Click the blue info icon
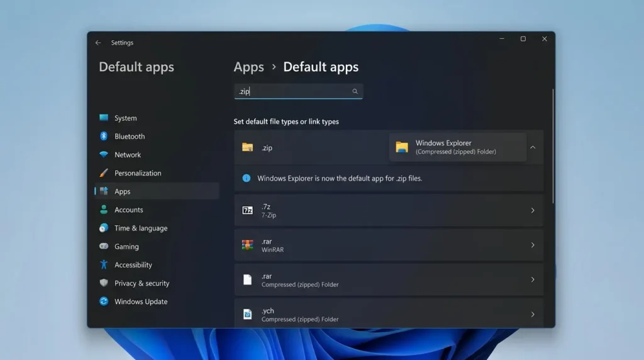Viewport: 644px width, 360px height. [247, 178]
